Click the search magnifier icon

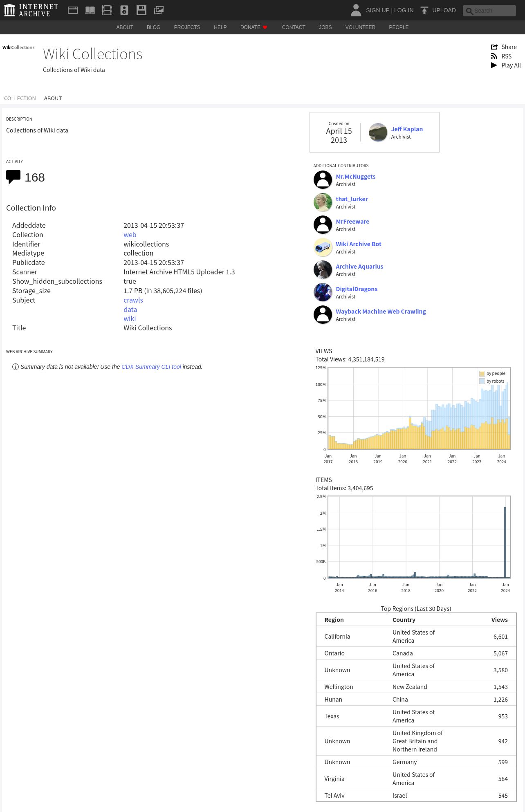[469, 11]
